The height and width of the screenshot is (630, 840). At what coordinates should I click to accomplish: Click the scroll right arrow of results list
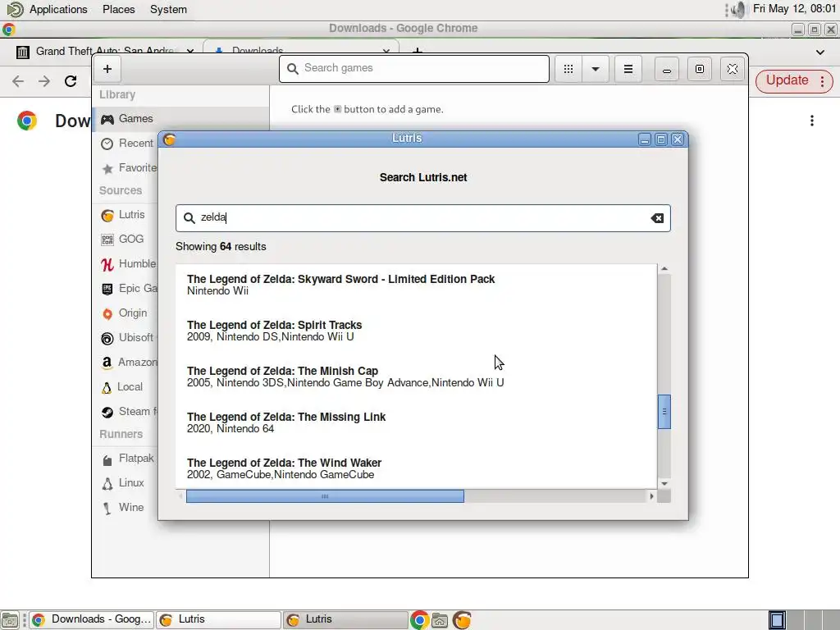click(651, 496)
